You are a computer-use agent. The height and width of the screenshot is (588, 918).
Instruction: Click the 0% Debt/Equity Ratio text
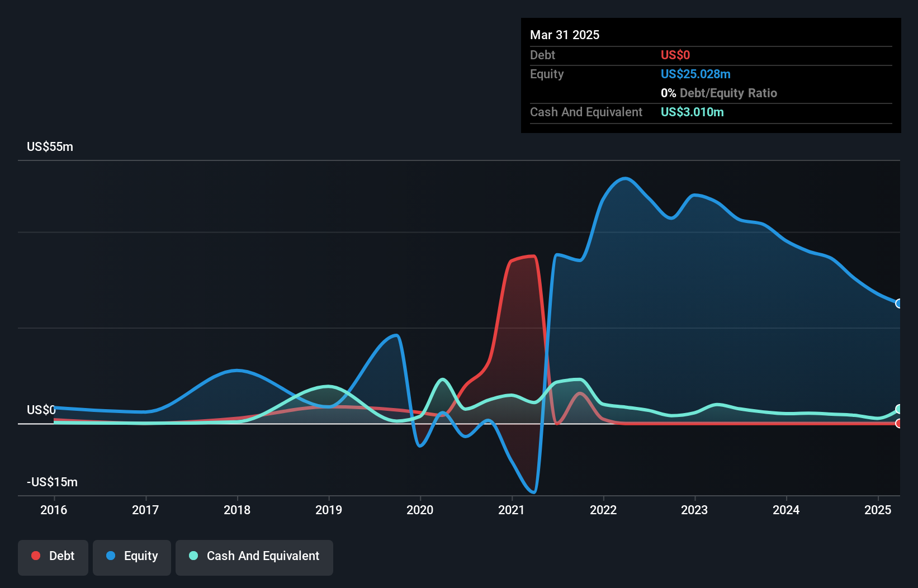pyautogui.click(x=719, y=93)
